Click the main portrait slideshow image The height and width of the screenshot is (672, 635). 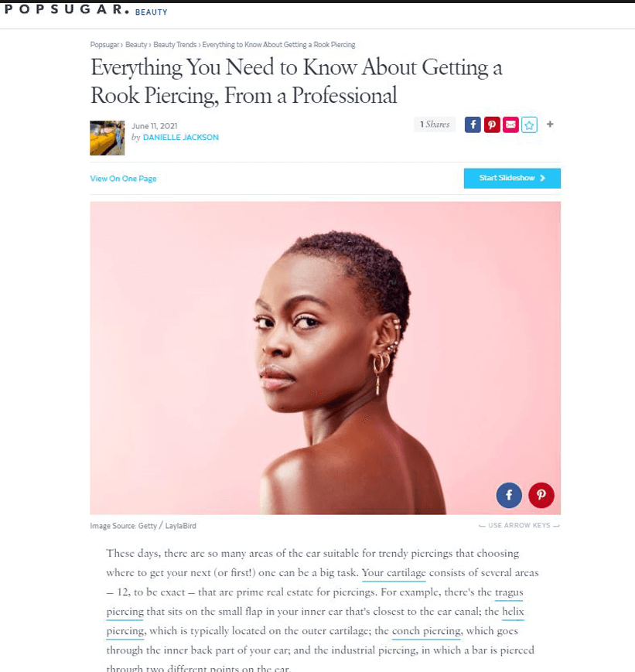coord(325,358)
